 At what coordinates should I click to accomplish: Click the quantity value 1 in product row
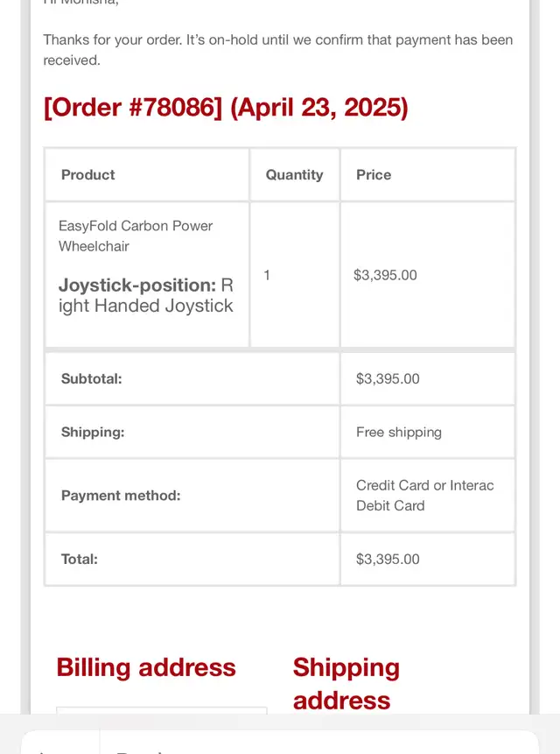tap(267, 275)
